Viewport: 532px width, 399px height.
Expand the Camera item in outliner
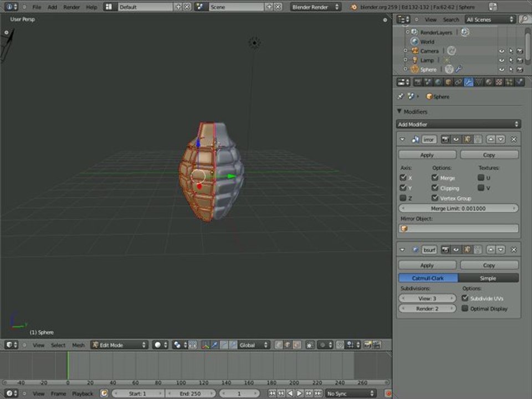(x=406, y=51)
